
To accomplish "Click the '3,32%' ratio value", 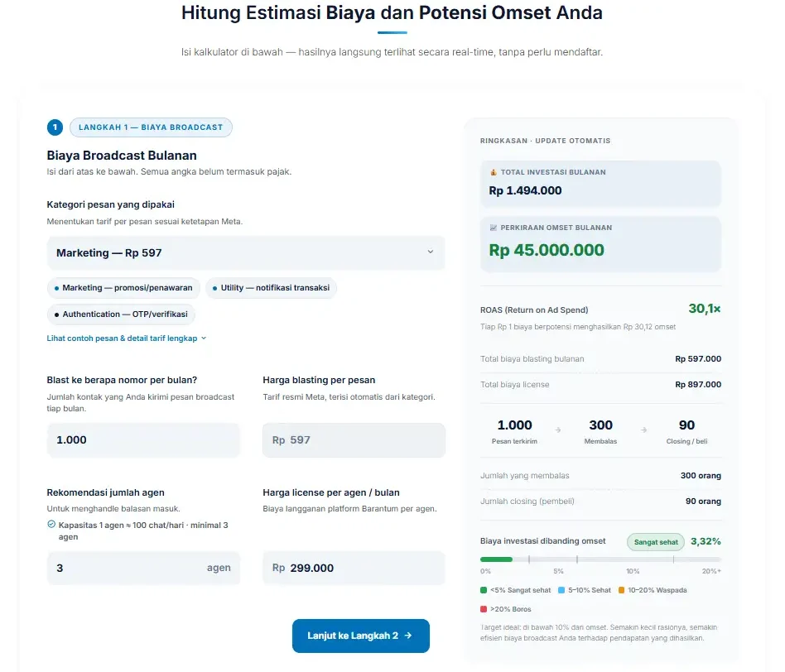I will [x=706, y=541].
